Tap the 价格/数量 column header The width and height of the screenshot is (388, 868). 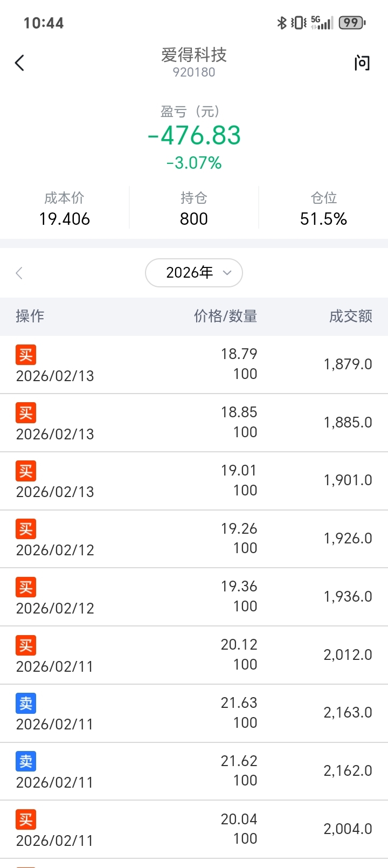pyautogui.click(x=225, y=316)
